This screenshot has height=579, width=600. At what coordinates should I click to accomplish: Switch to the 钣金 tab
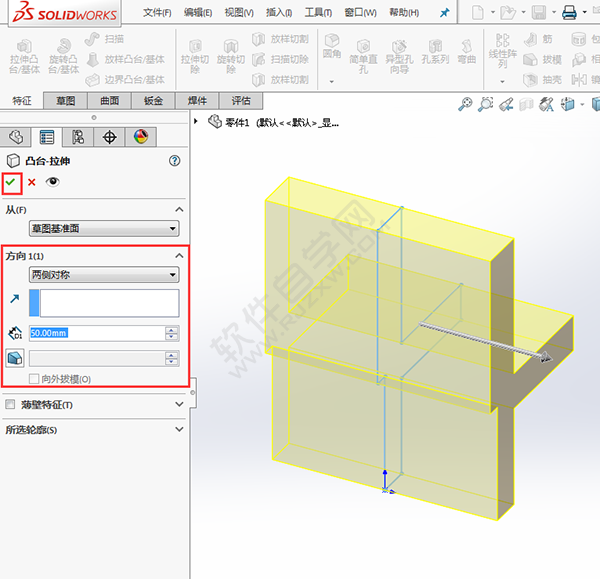click(153, 101)
